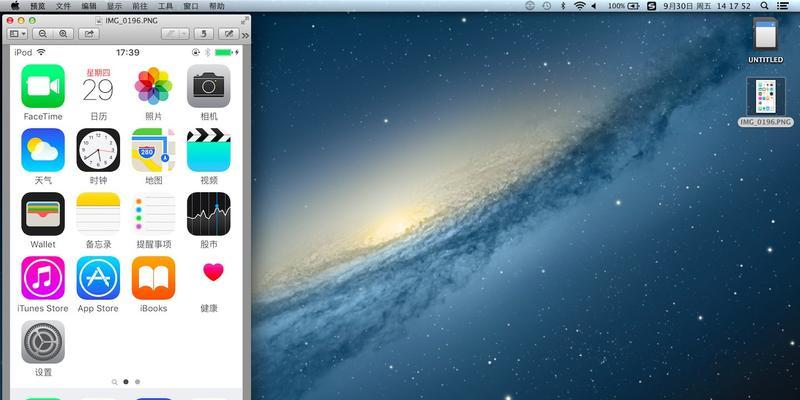Open the Apple menu
Screen dimensions: 800x400
14,6
